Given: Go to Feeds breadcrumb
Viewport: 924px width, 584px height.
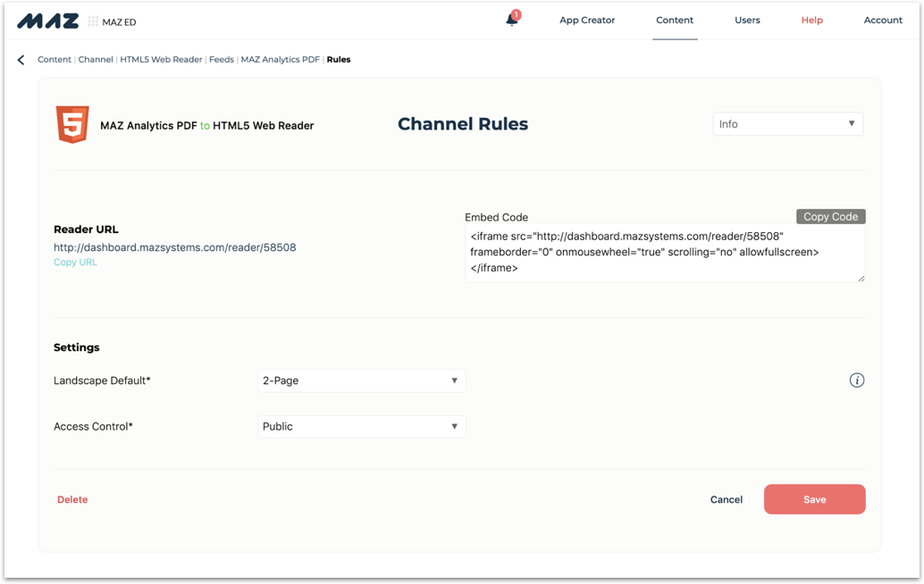Looking at the screenshot, I should tap(222, 60).
